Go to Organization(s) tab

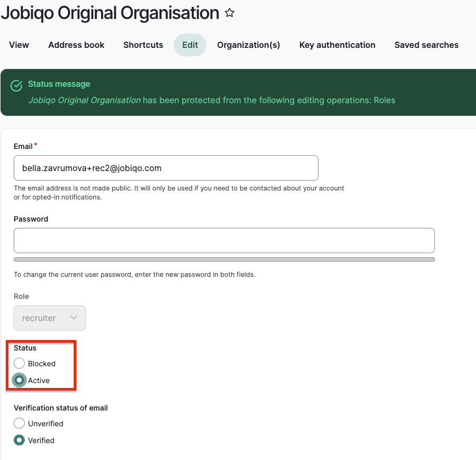pos(249,45)
